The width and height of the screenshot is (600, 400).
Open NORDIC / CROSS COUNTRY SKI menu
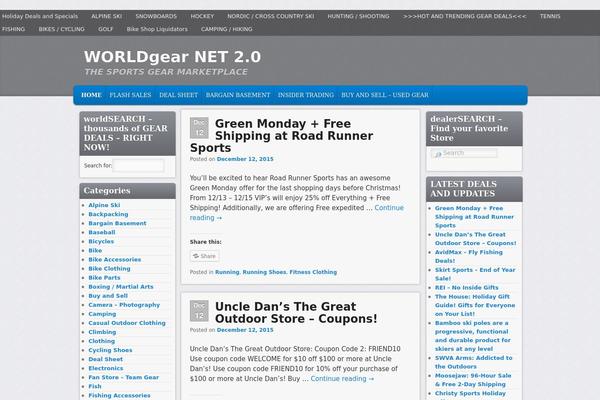(271, 16)
